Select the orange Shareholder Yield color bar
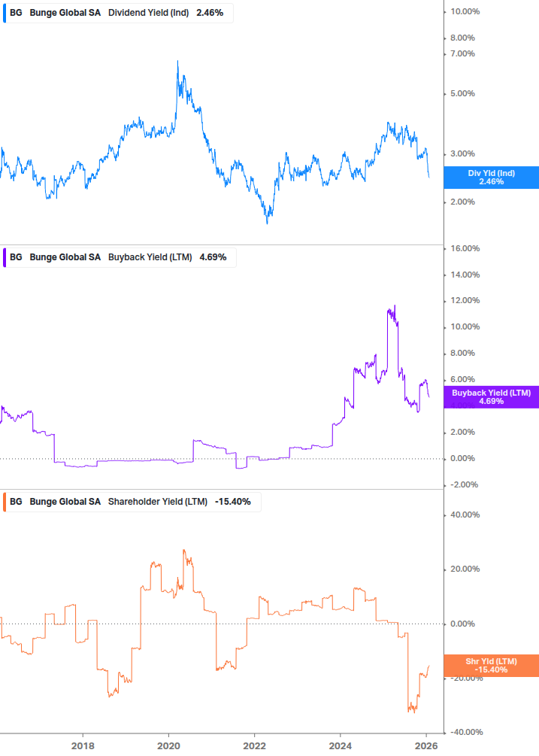This screenshot has width=539, height=756. (x=5, y=502)
